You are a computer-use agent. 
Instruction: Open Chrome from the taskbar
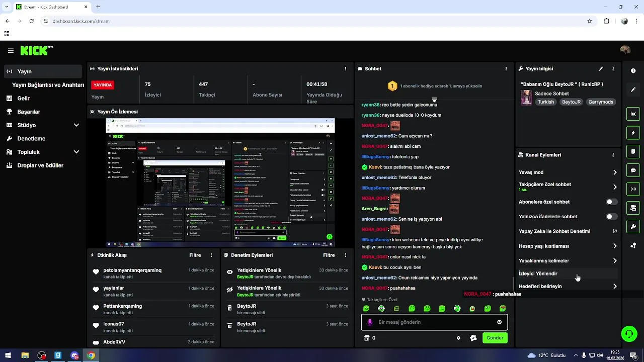click(x=91, y=355)
